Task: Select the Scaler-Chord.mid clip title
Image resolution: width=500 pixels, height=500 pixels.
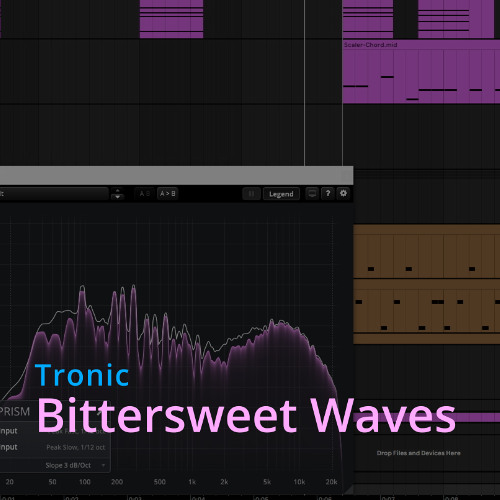Action: [x=370, y=45]
